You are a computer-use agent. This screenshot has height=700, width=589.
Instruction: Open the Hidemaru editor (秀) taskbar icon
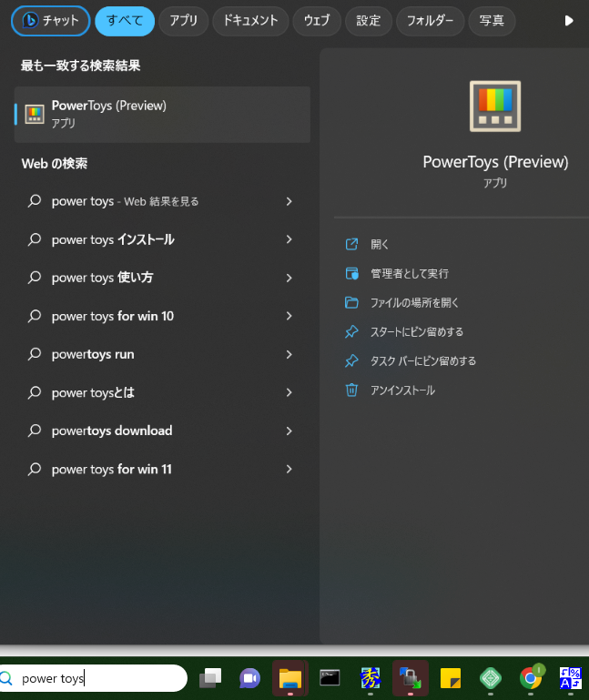click(371, 678)
